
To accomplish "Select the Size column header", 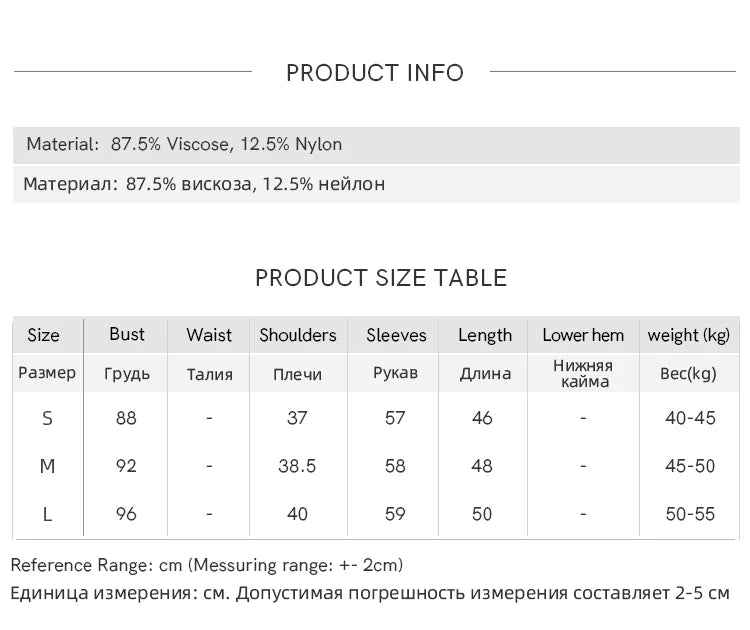I will tap(44, 335).
